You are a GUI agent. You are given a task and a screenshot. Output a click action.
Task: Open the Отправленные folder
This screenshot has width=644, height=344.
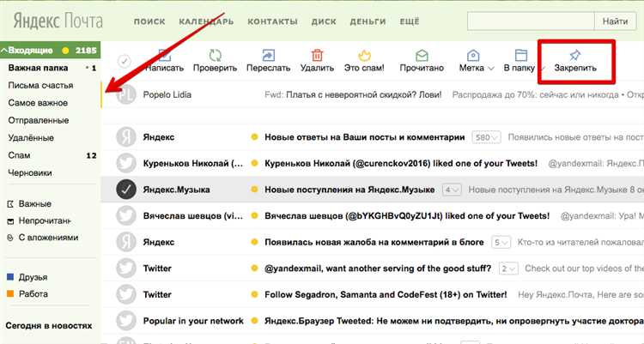pyautogui.click(x=39, y=121)
